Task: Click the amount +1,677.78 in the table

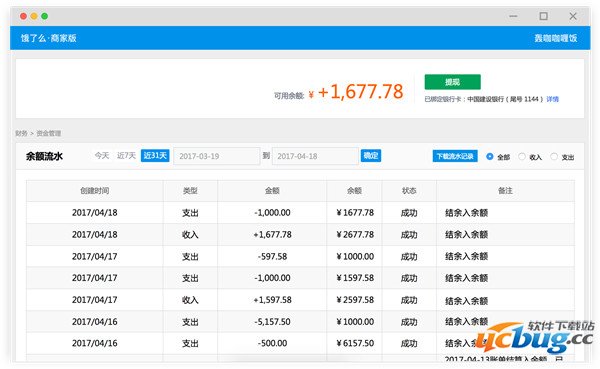Action: 272,234
